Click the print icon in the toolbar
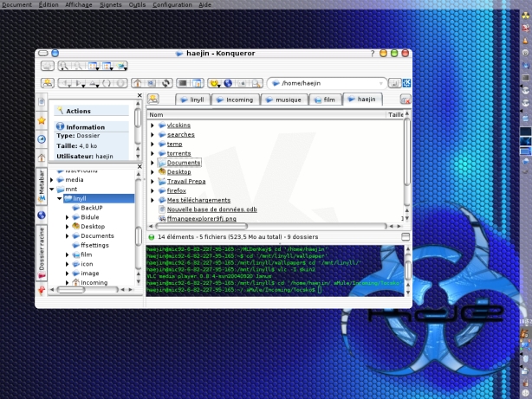The width and height of the screenshot is (532, 399). (x=48, y=66)
